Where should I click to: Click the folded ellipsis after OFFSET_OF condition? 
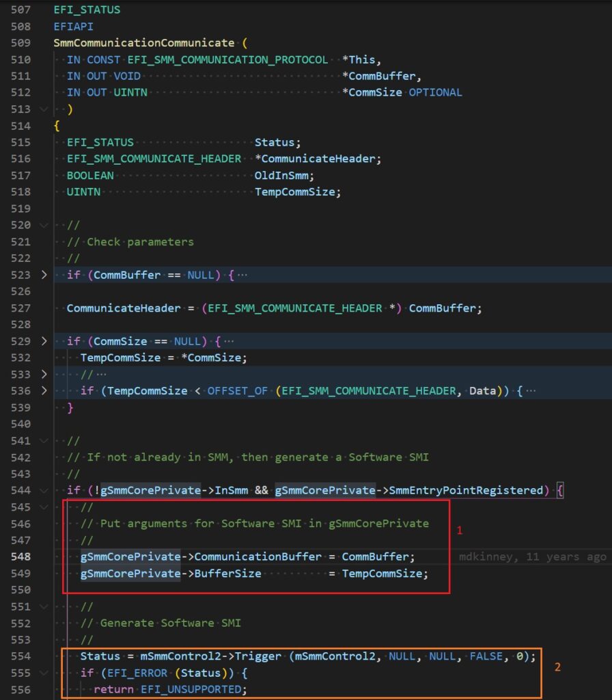(x=531, y=391)
